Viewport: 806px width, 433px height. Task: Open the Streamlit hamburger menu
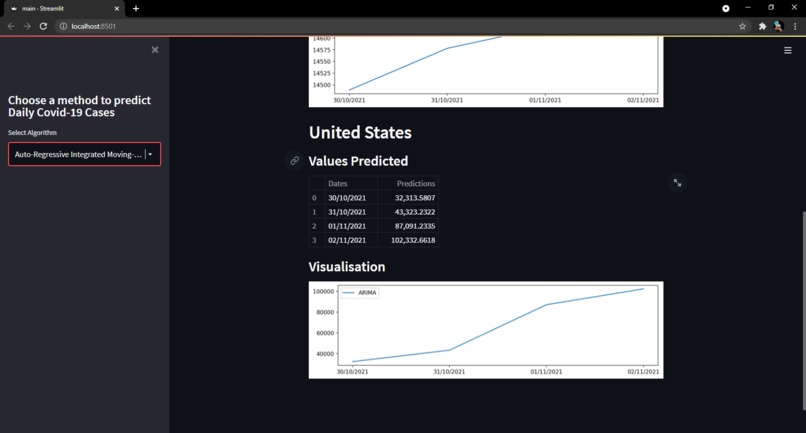[x=787, y=50]
